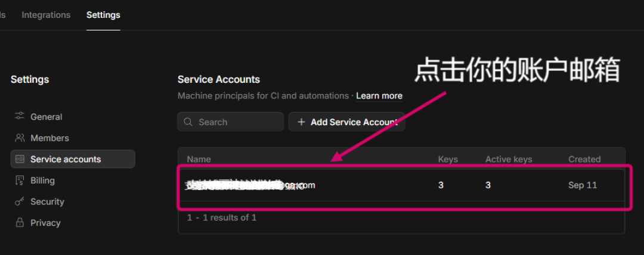Viewport: 644px width, 255px height.
Task: Open the Integrations tab
Action: tap(46, 15)
